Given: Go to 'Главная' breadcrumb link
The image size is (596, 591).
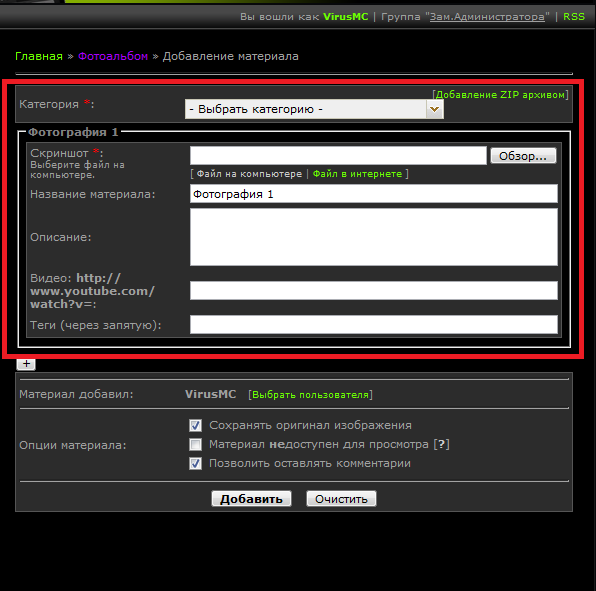Looking at the screenshot, I should coord(39,56).
